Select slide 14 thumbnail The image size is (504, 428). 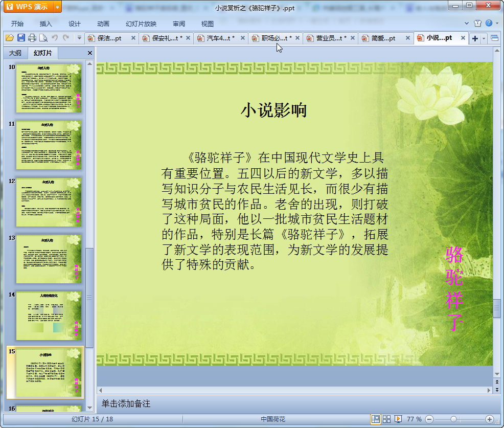49,316
